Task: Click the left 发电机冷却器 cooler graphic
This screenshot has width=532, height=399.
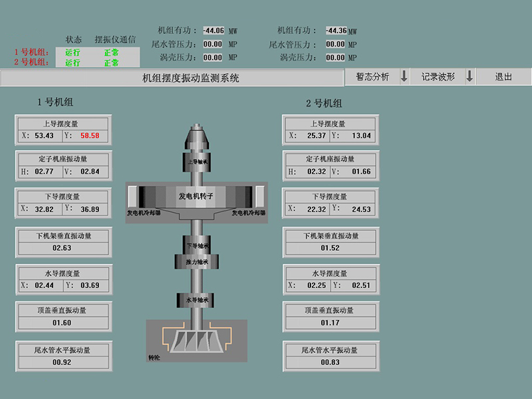Action: tap(134, 197)
